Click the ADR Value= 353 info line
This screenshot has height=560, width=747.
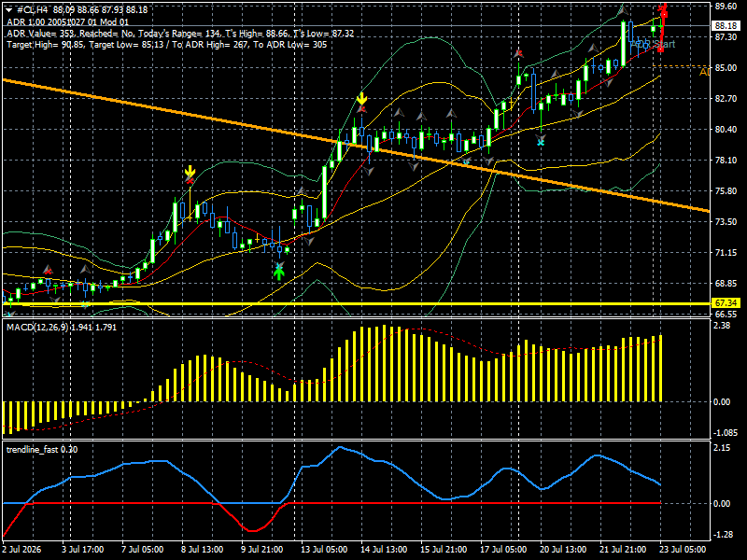click(x=180, y=34)
